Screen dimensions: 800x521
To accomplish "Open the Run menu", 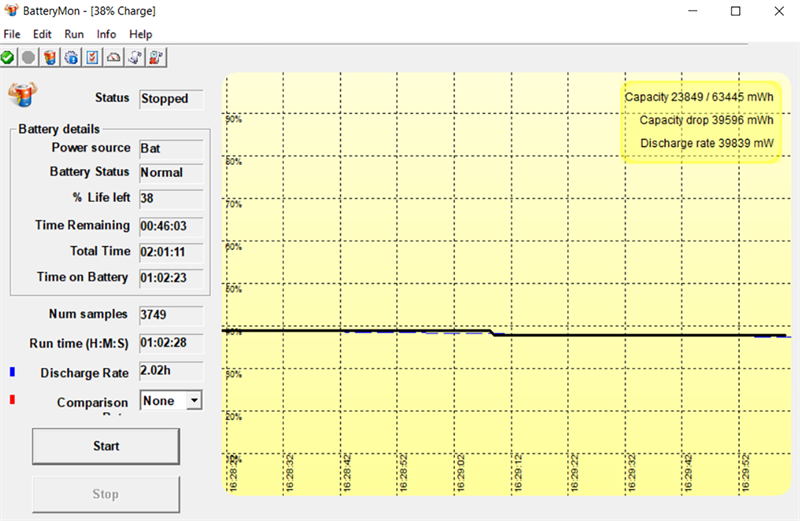I will click(x=74, y=34).
